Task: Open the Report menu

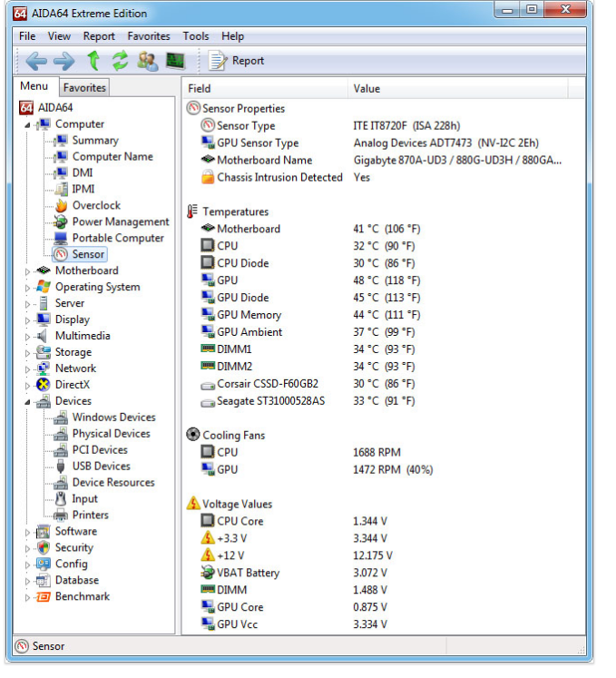Action: click(x=99, y=36)
